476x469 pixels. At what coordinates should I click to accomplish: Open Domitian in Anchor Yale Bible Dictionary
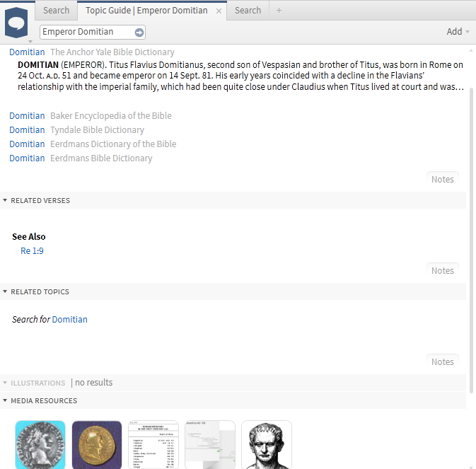(x=27, y=52)
